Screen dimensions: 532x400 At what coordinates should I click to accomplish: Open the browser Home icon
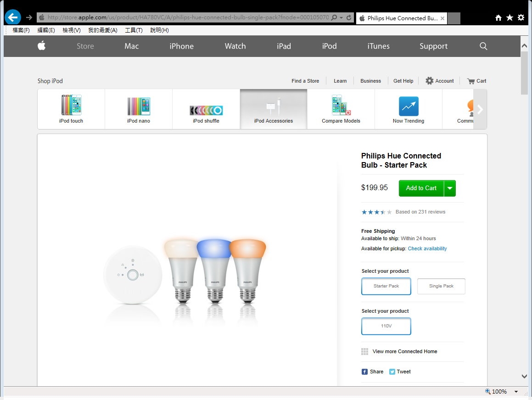pos(498,17)
